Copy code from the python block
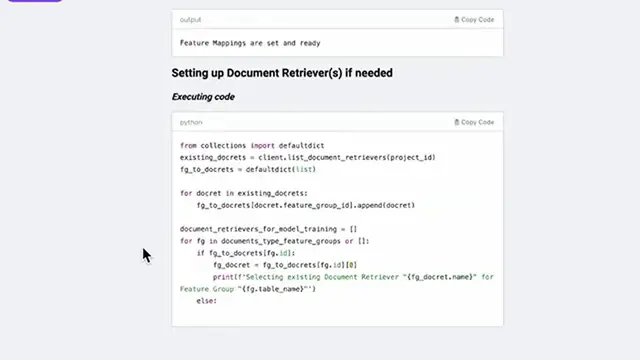The image size is (640, 360). click(474, 122)
